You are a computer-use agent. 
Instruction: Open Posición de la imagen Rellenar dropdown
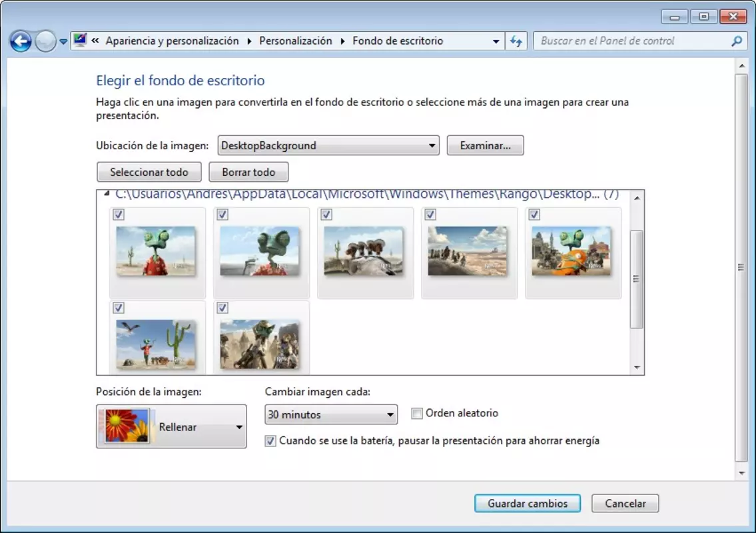pos(171,426)
